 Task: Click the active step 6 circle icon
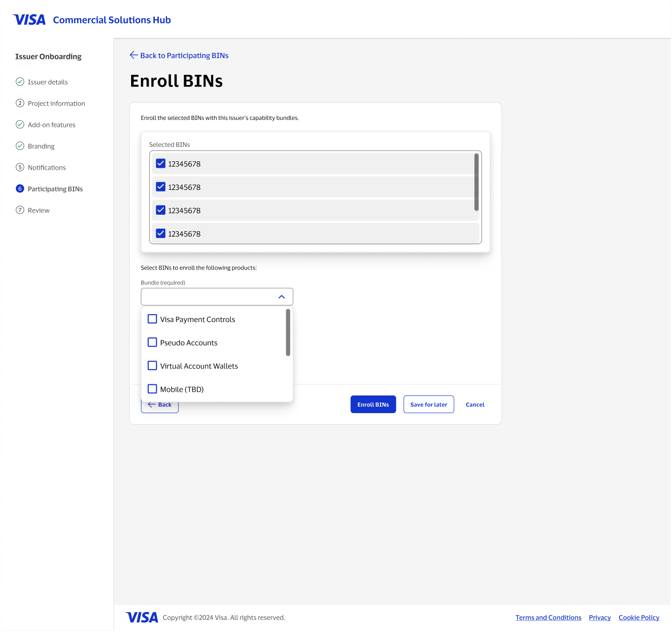pos(20,189)
